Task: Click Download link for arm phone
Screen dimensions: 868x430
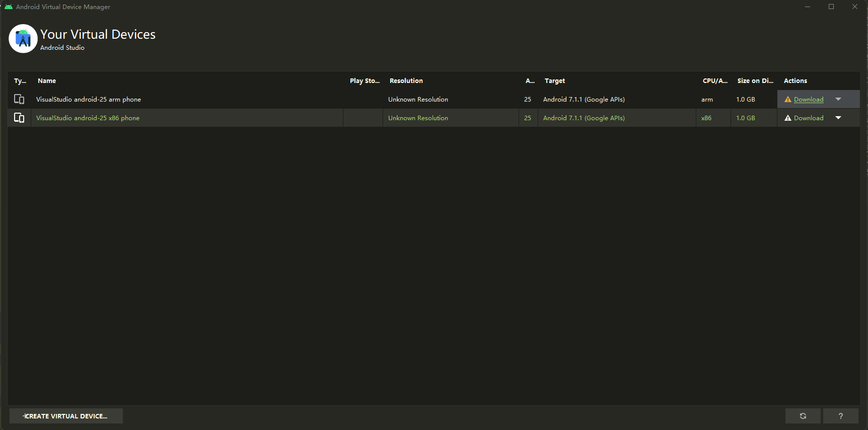Action: 809,100
